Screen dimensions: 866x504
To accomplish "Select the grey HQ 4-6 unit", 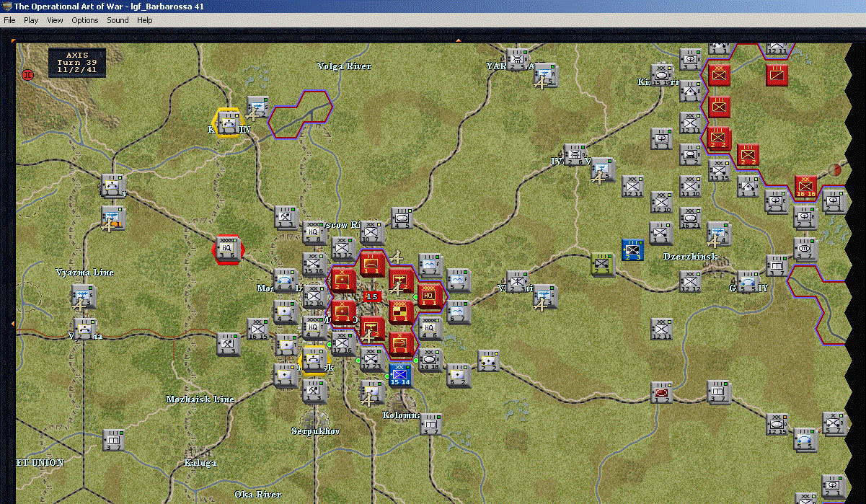I will point(430,327).
